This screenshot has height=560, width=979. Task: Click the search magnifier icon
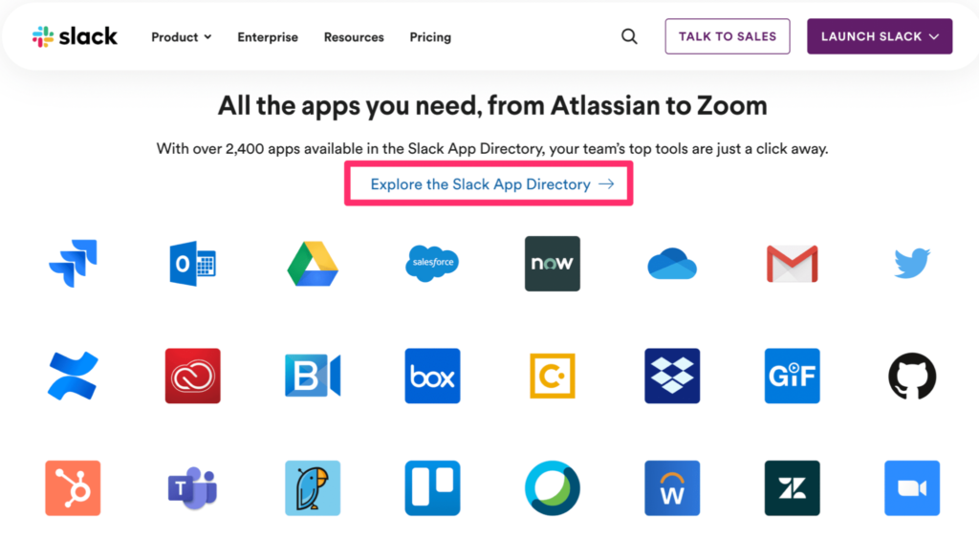(629, 36)
